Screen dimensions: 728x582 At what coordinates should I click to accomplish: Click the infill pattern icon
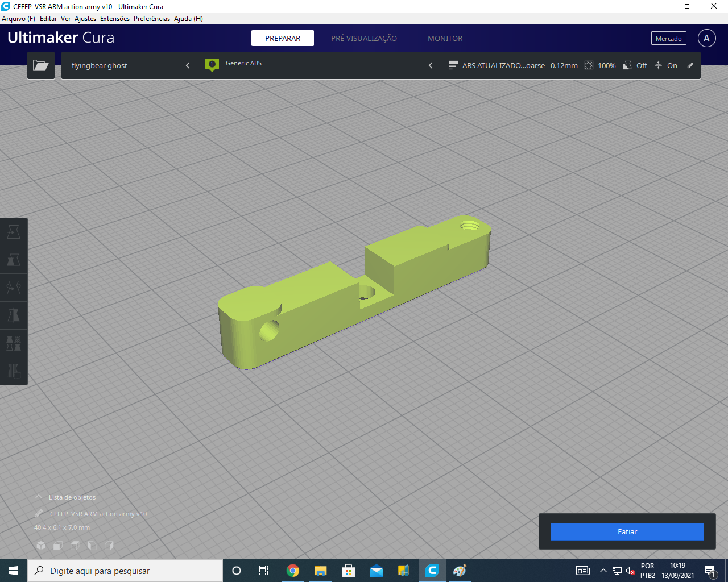tap(589, 65)
